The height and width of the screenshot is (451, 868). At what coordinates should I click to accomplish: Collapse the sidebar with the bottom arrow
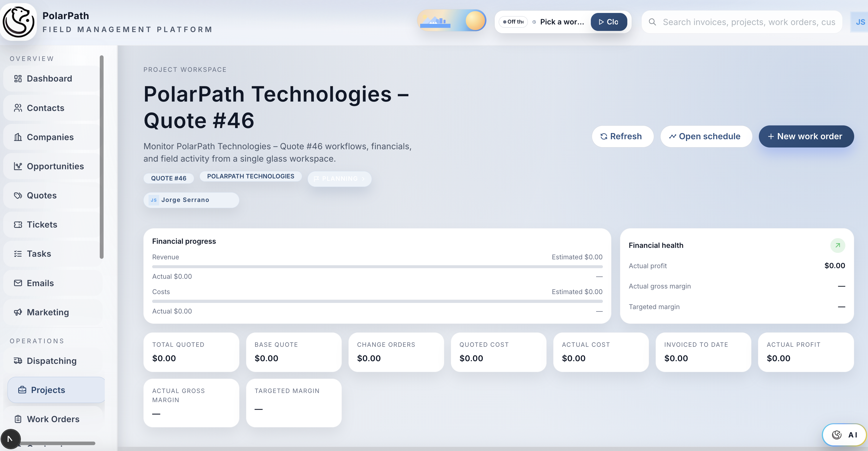point(11,439)
